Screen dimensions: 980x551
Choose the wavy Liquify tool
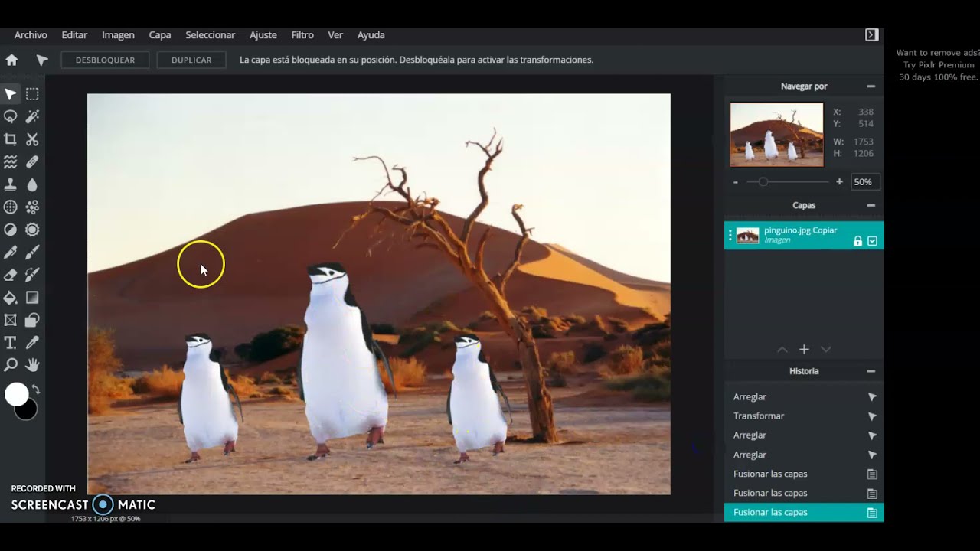pos(11,161)
